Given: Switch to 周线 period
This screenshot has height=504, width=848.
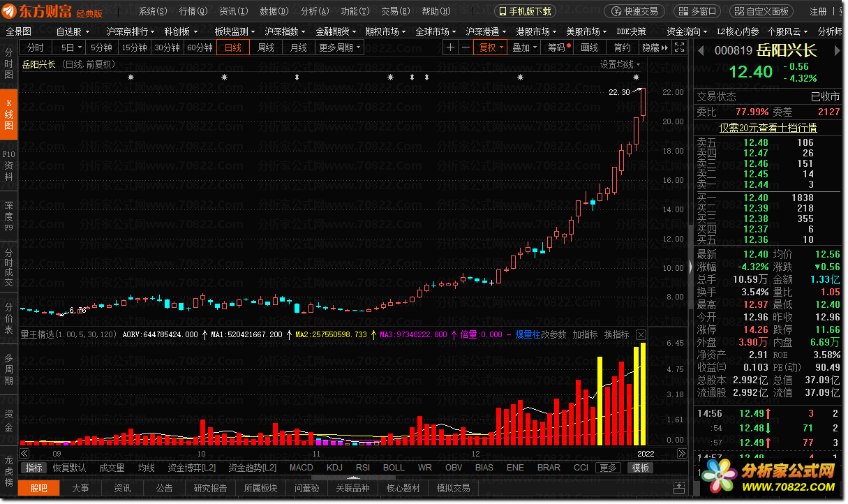Looking at the screenshot, I should 266,47.
